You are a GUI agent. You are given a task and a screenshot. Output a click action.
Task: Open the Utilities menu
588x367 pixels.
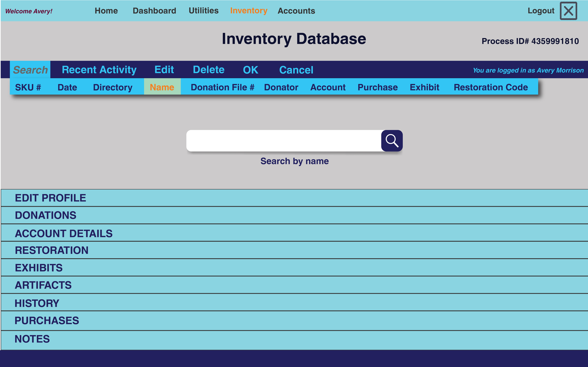click(203, 11)
